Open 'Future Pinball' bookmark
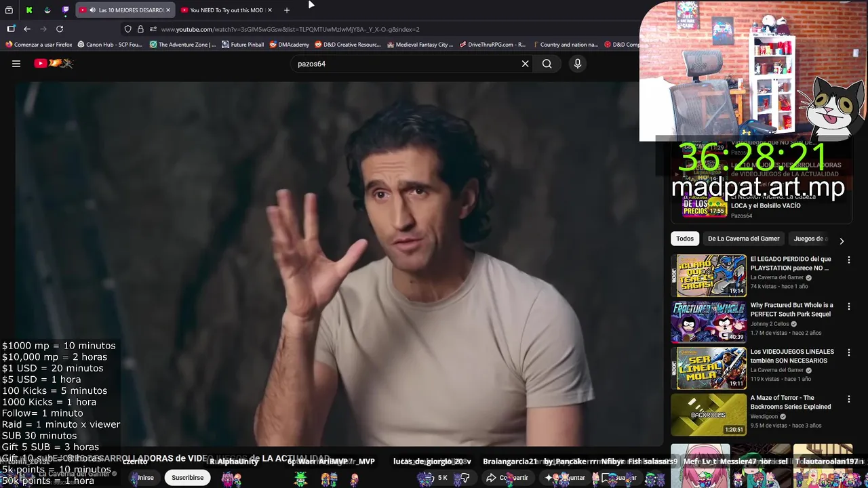This screenshot has width=868, height=488. (x=242, y=45)
